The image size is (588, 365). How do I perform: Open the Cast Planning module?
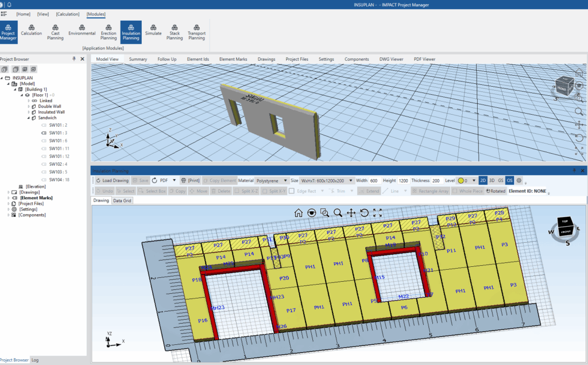[x=55, y=32]
